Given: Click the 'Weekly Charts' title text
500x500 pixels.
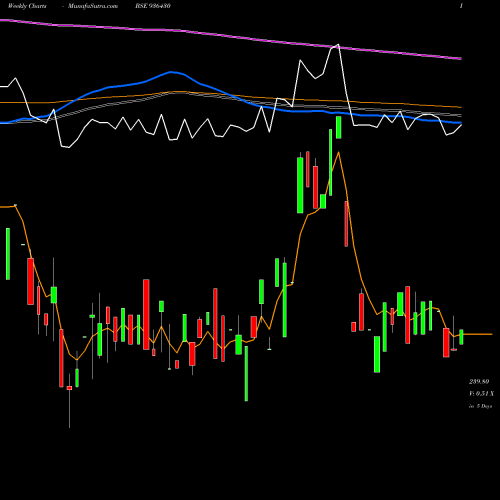Looking at the screenshot, I should (27, 6).
